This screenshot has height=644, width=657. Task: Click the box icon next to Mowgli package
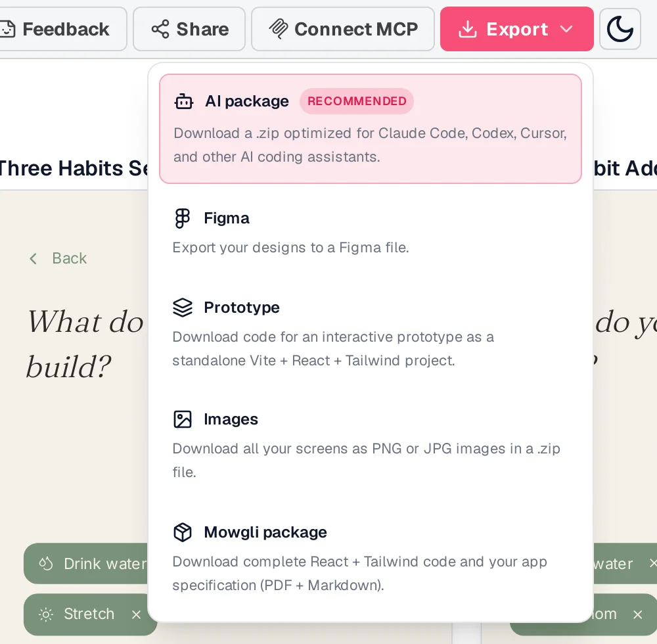coord(183,532)
